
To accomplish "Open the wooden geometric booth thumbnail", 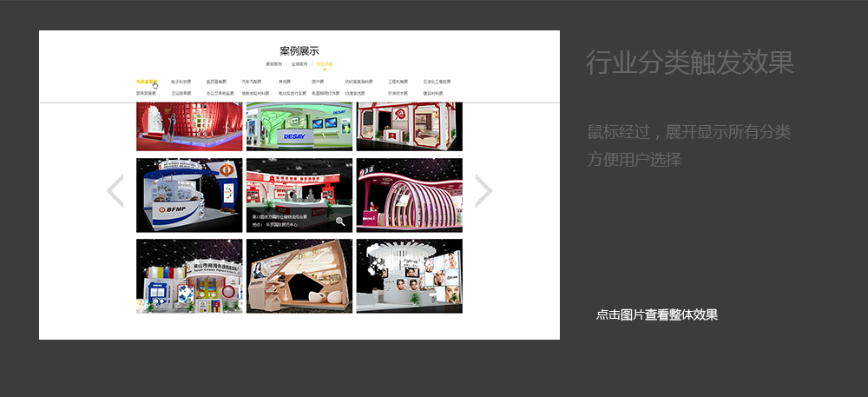I will click(x=299, y=276).
